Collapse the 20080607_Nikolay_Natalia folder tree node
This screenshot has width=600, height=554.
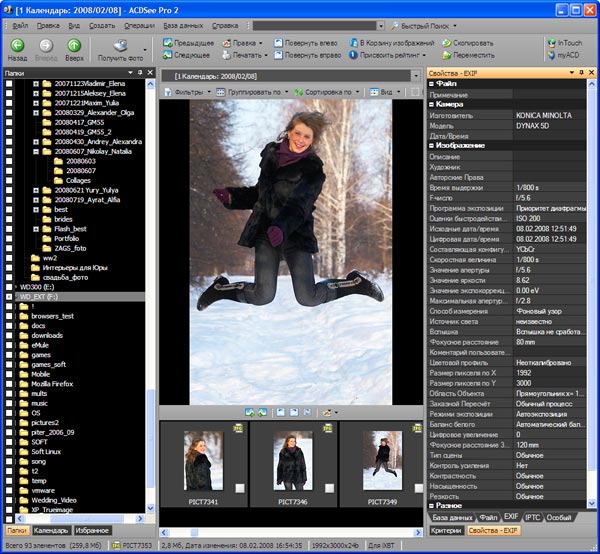pos(36,151)
